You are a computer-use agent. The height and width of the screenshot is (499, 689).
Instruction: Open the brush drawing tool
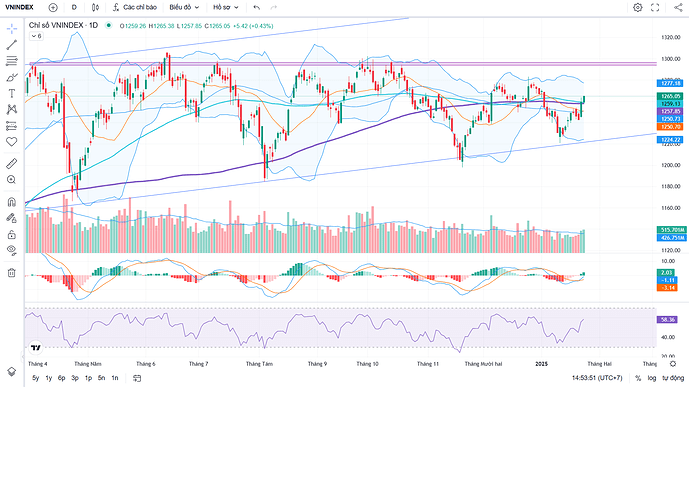(x=11, y=77)
